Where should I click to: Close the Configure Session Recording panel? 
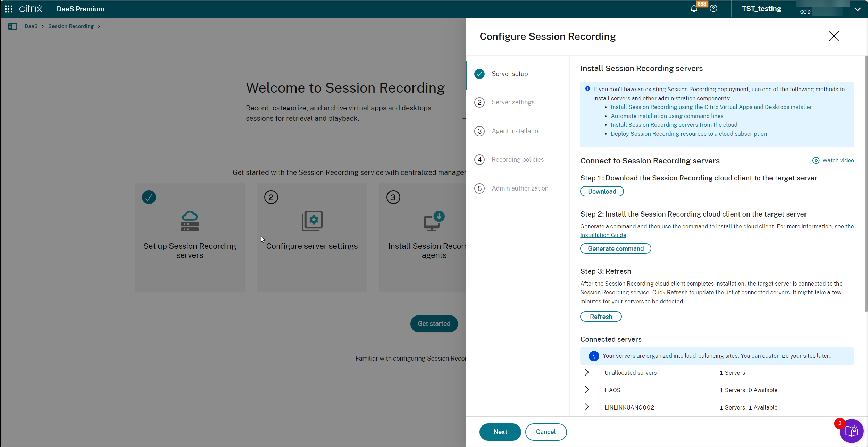[x=834, y=36]
